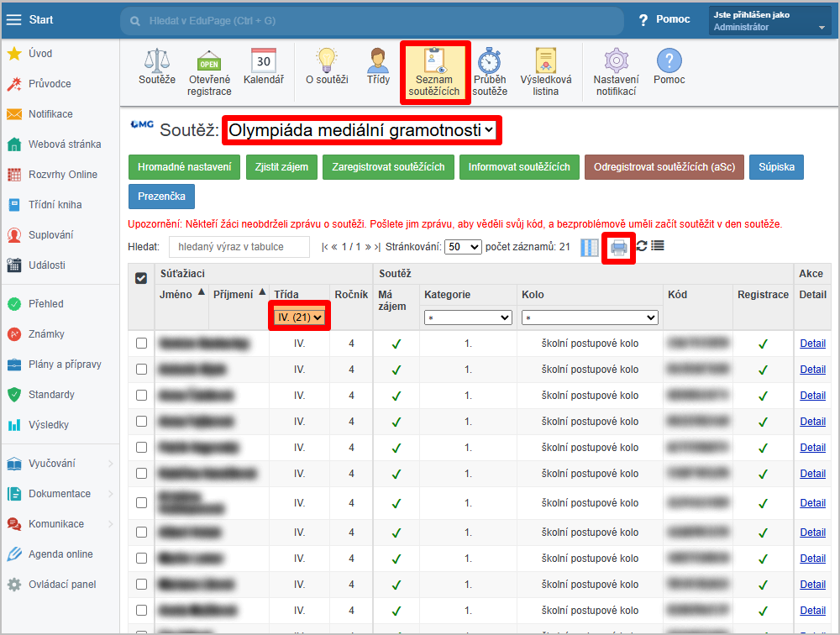Open Známky in the left sidebar
840x635 pixels.
tap(46, 334)
